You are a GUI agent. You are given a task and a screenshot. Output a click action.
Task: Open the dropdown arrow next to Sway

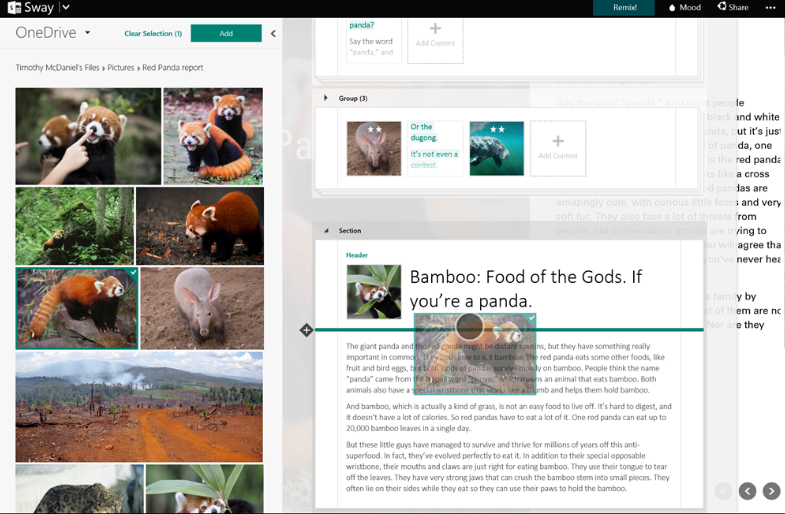66,8
